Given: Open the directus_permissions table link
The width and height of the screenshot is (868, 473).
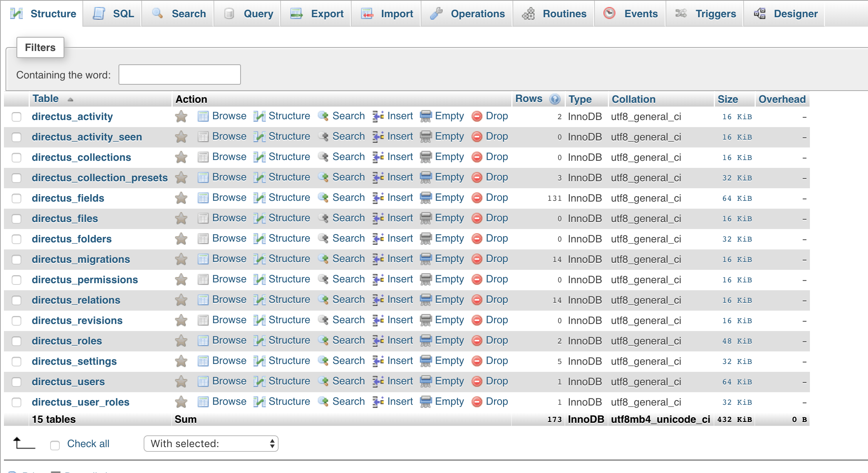Looking at the screenshot, I should 85,280.
